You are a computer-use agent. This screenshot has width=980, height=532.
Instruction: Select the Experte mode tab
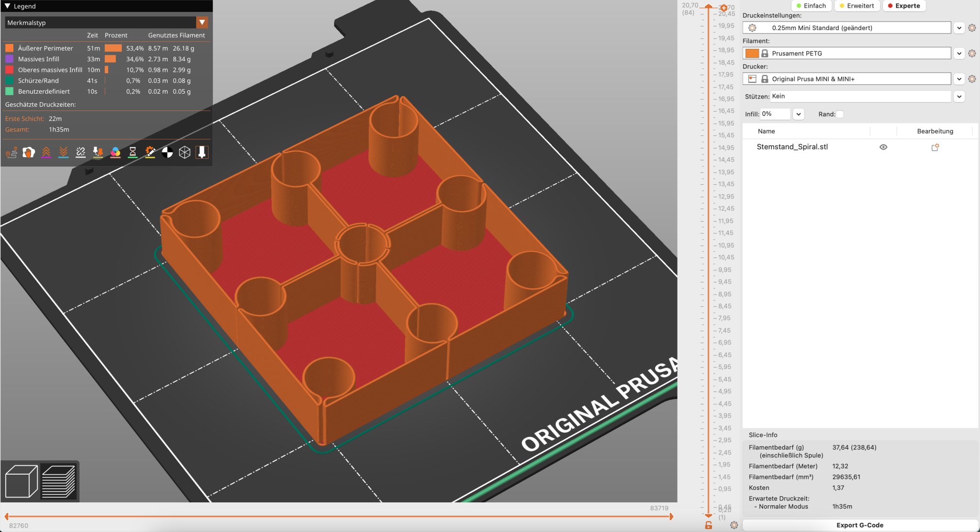(903, 6)
